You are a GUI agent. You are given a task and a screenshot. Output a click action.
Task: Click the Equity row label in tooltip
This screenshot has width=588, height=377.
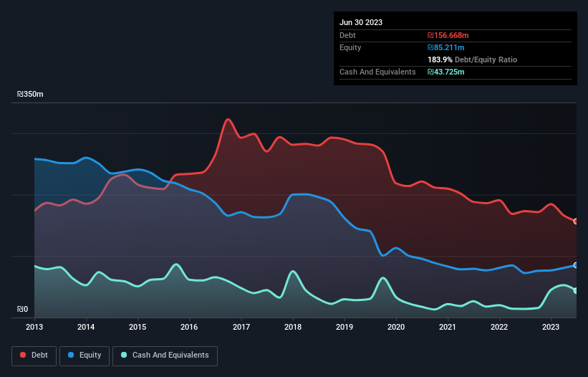point(350,47)
